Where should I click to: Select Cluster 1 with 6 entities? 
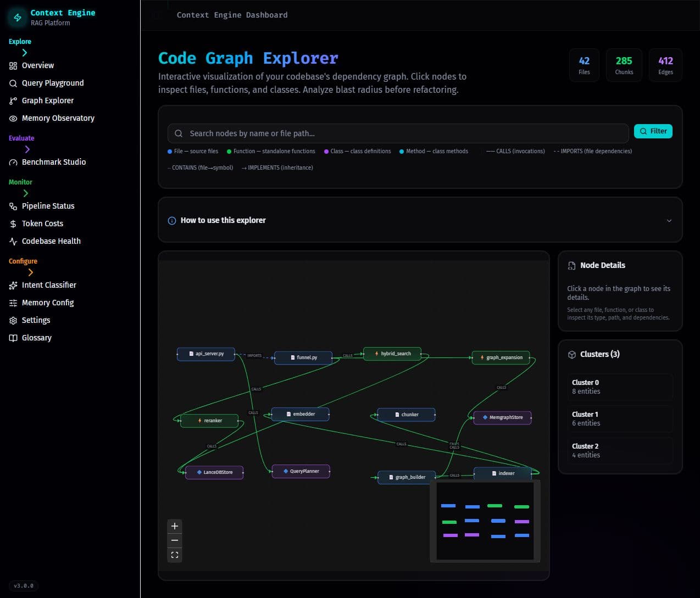pyautogui.click(x=621, y=419)
